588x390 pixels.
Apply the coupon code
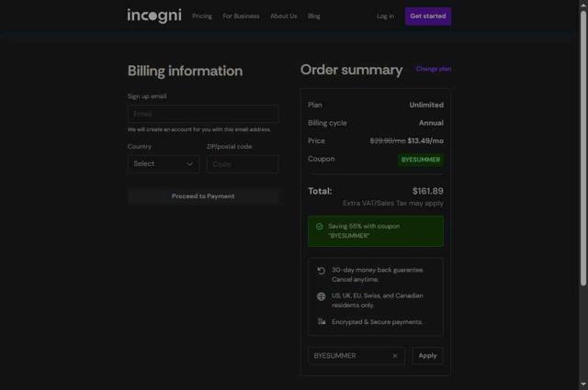click(x=427, y=356)
